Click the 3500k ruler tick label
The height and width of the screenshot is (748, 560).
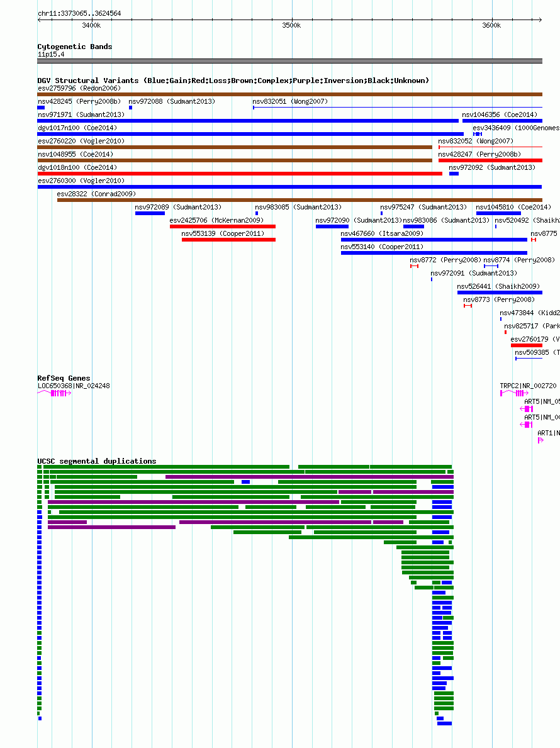[291, 26]
